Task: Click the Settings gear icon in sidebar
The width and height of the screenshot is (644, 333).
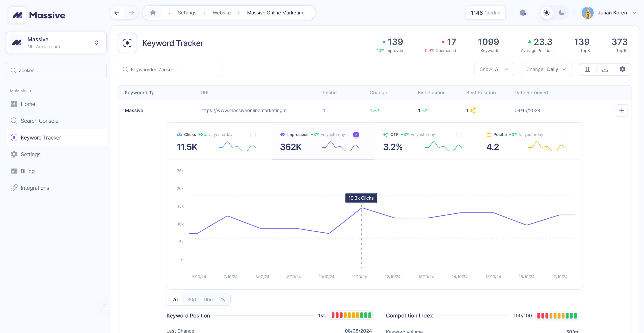Action: click(x=14, y=154)
